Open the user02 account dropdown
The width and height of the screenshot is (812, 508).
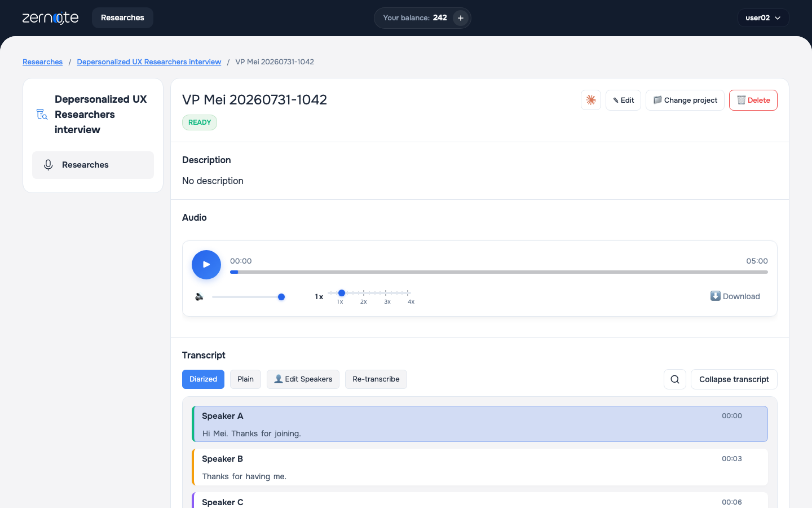[763, 18]
